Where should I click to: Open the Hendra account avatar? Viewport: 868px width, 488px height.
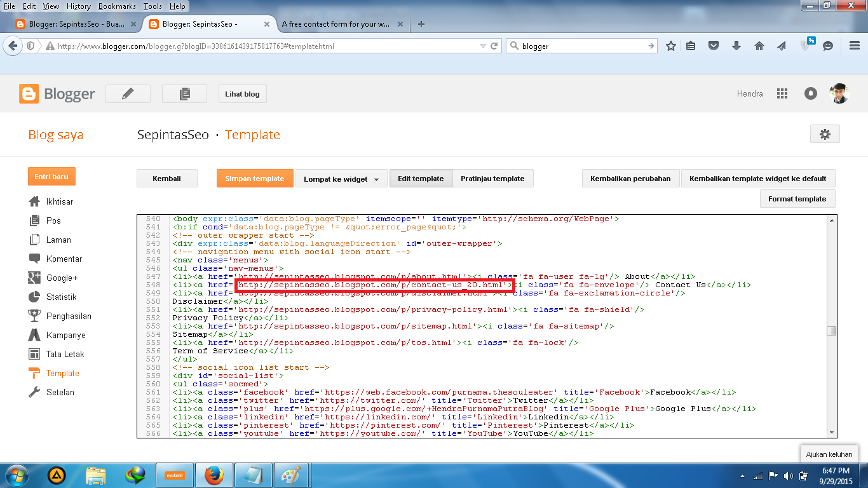tap(839, 93)
